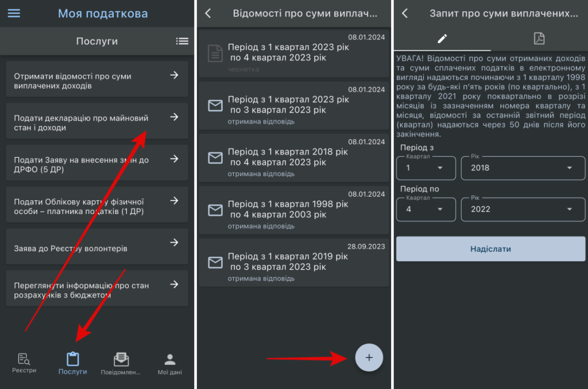Select the pencil edit tab
Screen dimensions: 588x389
click(x=442, y=38)
